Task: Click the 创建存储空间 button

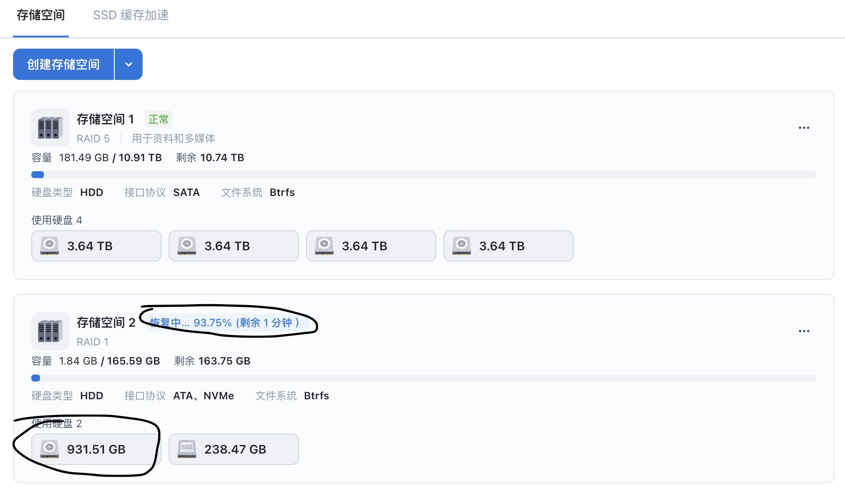Action: coord(63,64)
